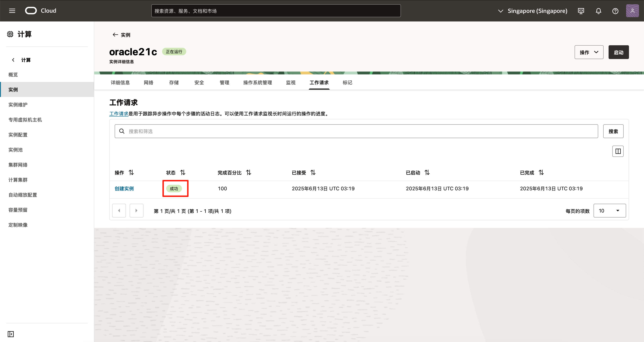Open the 操作 dropdown button
The image size is (644, 342).
(589, 52)
